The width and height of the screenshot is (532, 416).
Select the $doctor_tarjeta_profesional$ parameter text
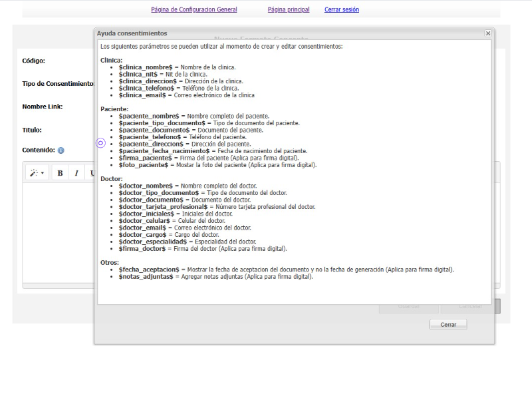163,207
